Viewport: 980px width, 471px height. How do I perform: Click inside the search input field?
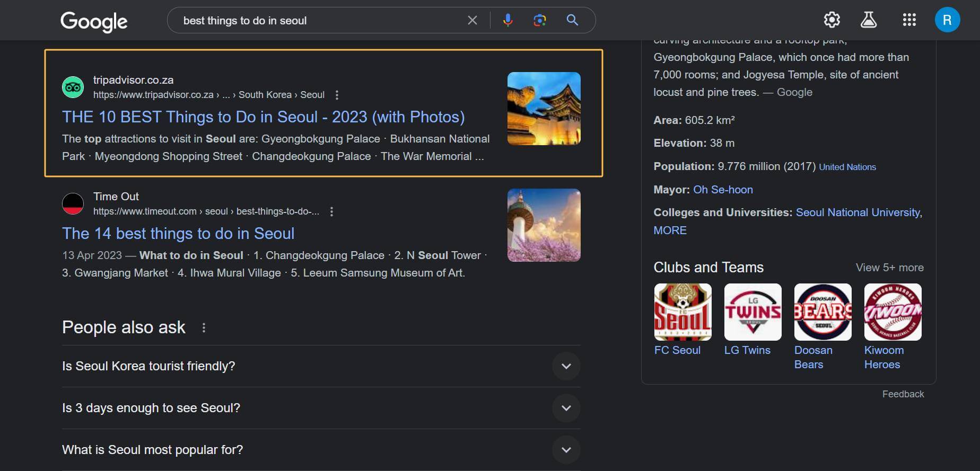[318, 21]
